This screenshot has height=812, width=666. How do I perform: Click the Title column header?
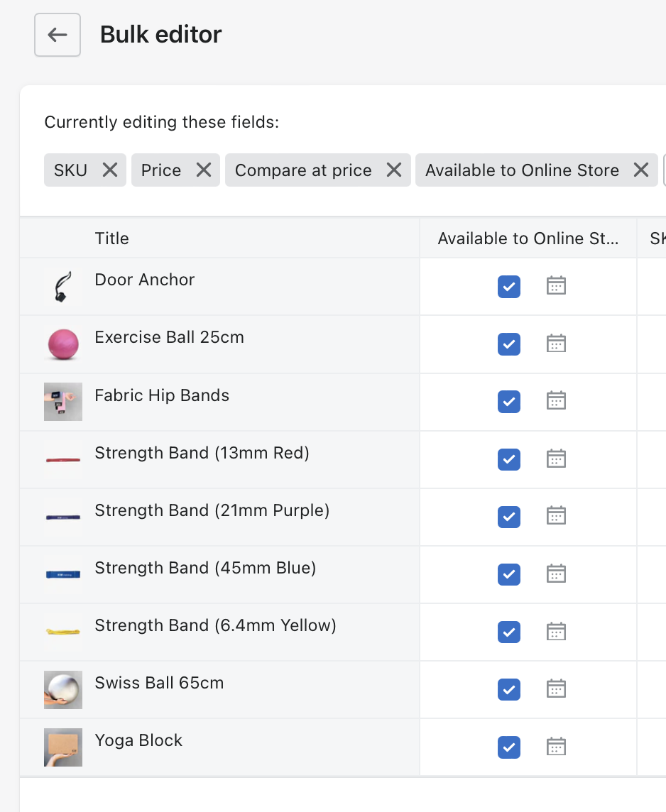[112, 238]
